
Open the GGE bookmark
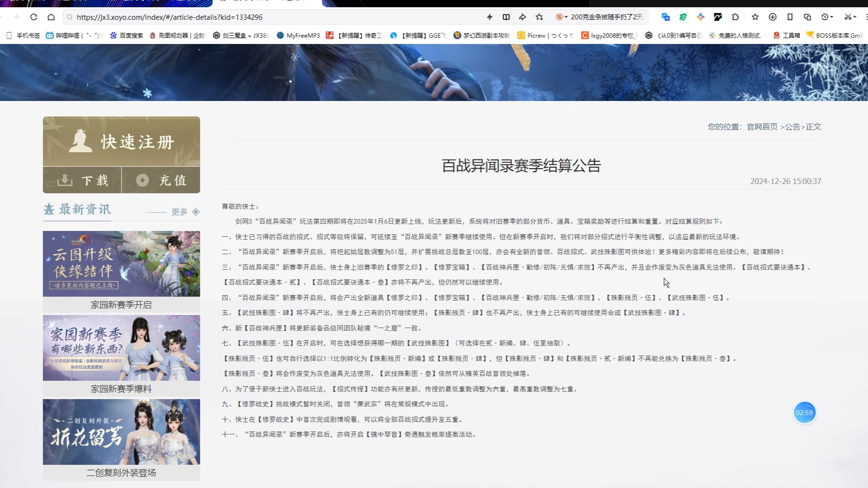pos(418,35)
